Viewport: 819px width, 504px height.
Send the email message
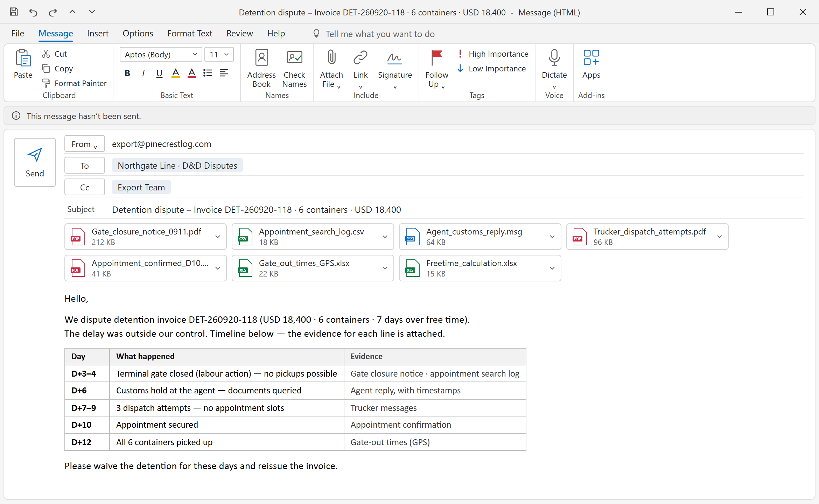(35, 162)
